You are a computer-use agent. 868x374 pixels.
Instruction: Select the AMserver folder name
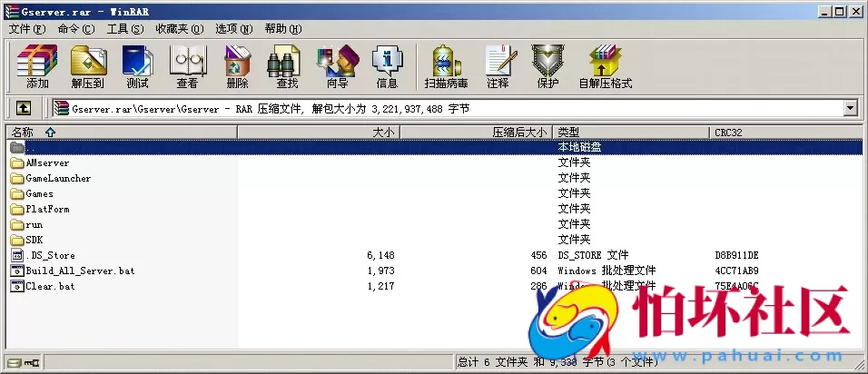[x=47, y=163]
